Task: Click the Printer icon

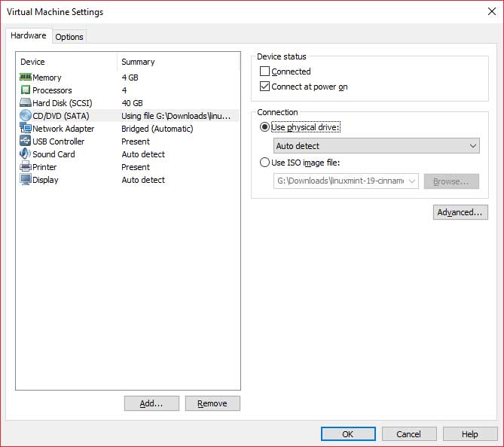Action: [26, 167]
